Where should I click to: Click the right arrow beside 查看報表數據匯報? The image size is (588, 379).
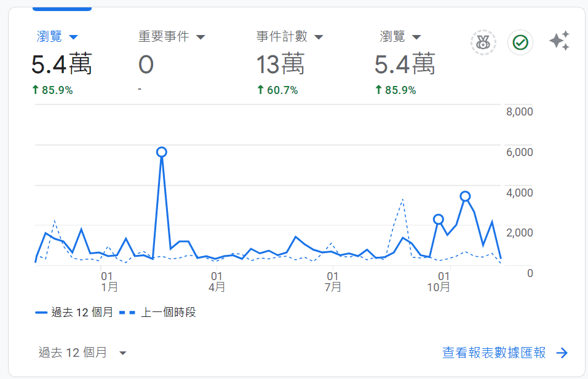(x=562, y=353)
